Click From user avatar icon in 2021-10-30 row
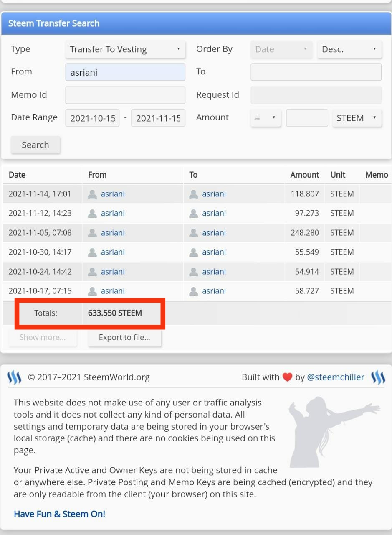392x535 pixels. pos(93,252)
